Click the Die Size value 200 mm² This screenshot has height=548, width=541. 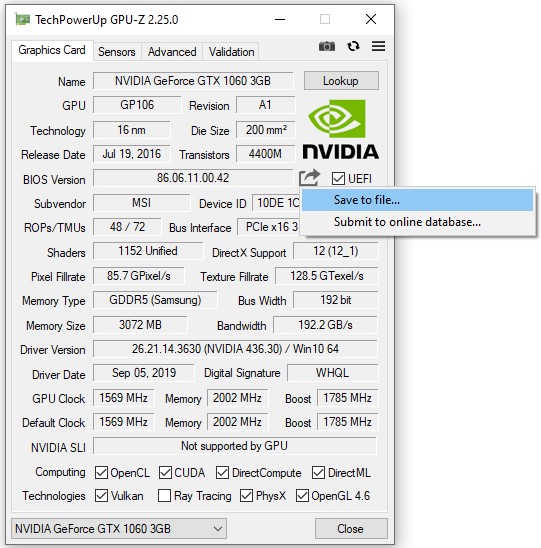(266, 130)
